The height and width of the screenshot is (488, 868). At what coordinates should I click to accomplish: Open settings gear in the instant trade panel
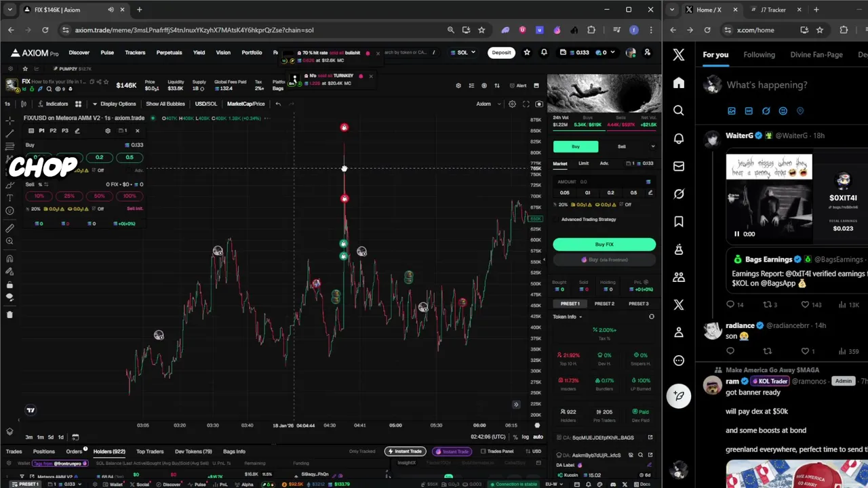click(107, 131)
